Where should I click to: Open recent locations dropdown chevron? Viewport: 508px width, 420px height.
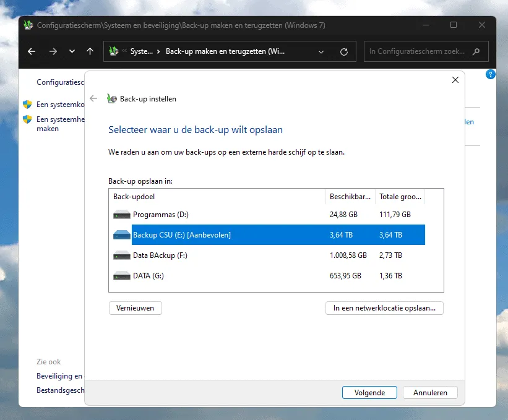72,51
